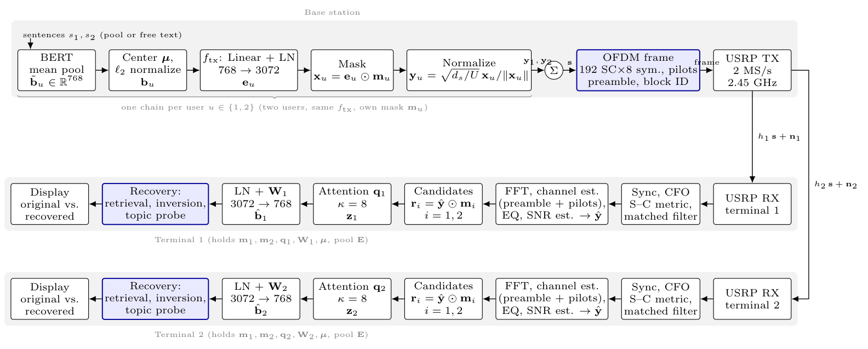Click the Normalize block in the base station

[469, 70]
